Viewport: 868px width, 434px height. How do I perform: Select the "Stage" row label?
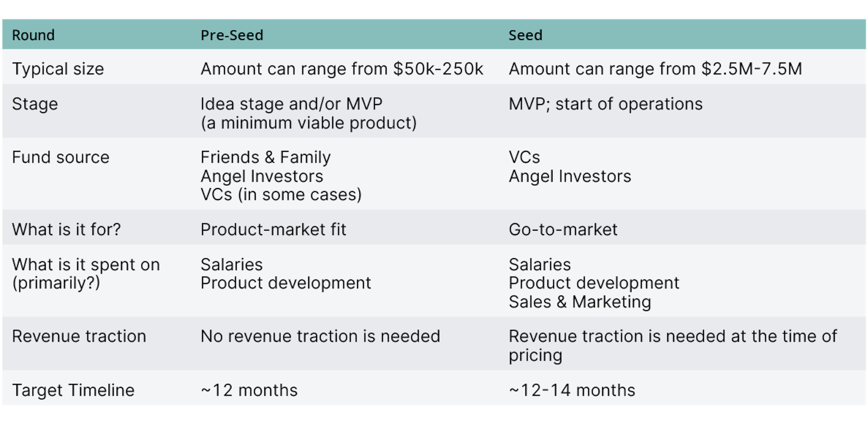point(35,104)
